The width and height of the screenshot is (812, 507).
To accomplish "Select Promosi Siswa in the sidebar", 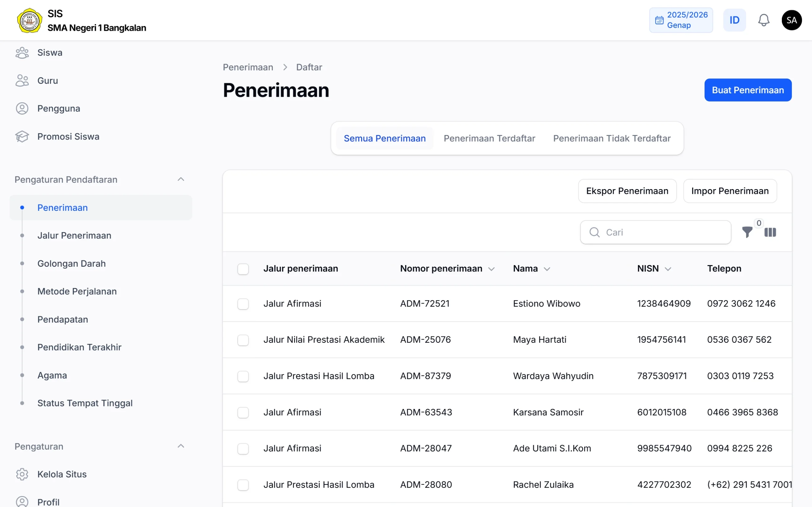I will point(68,136).
